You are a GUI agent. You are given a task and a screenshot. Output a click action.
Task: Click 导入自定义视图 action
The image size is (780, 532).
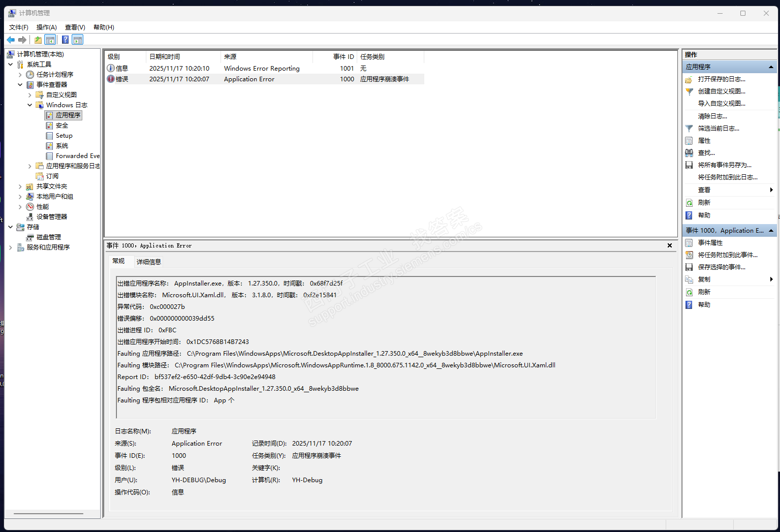722,104
